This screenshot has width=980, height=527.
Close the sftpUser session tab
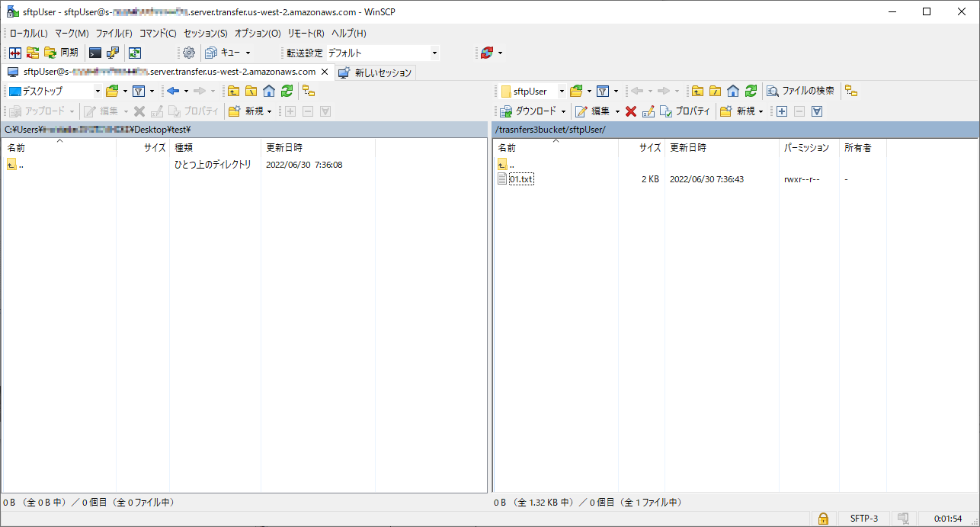coord(324,72)
